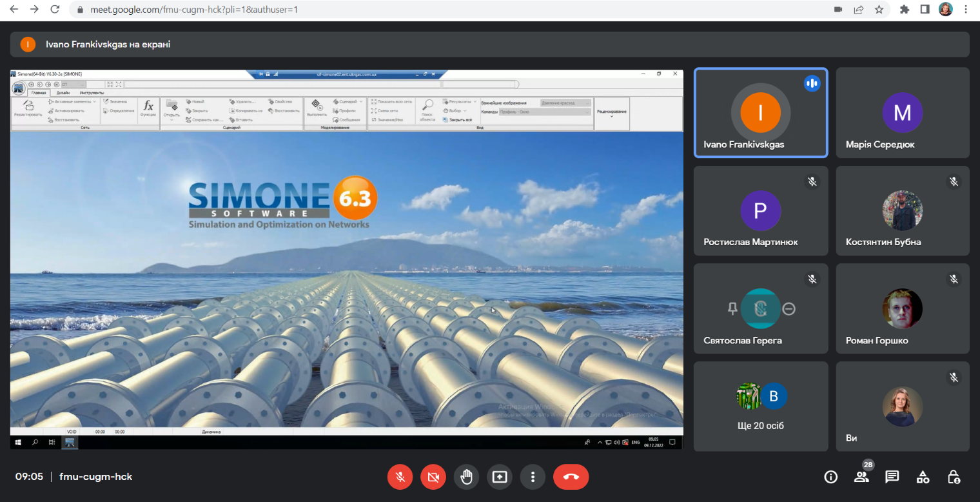This screenshot has width=980, height=502.
Task: Switch to Главная ribbon tab in Simone
Action: (39, 93)
